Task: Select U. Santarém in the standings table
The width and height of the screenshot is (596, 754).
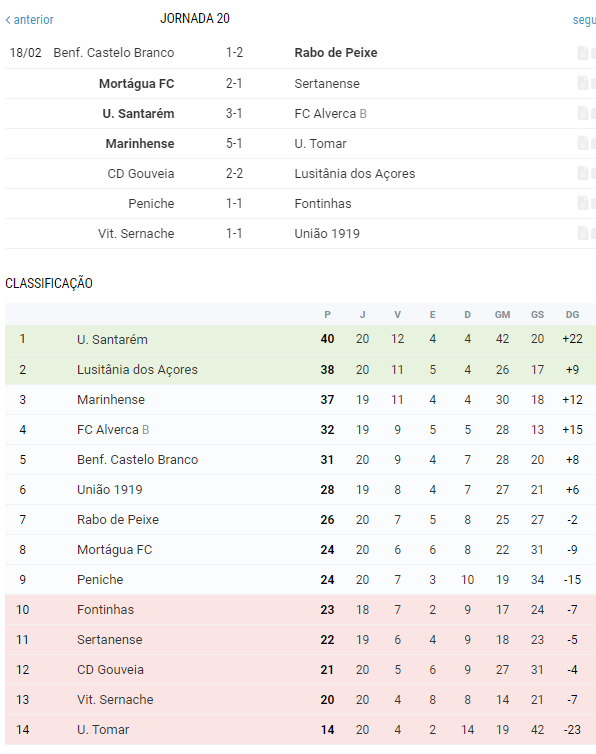Action: click(112, 339)
